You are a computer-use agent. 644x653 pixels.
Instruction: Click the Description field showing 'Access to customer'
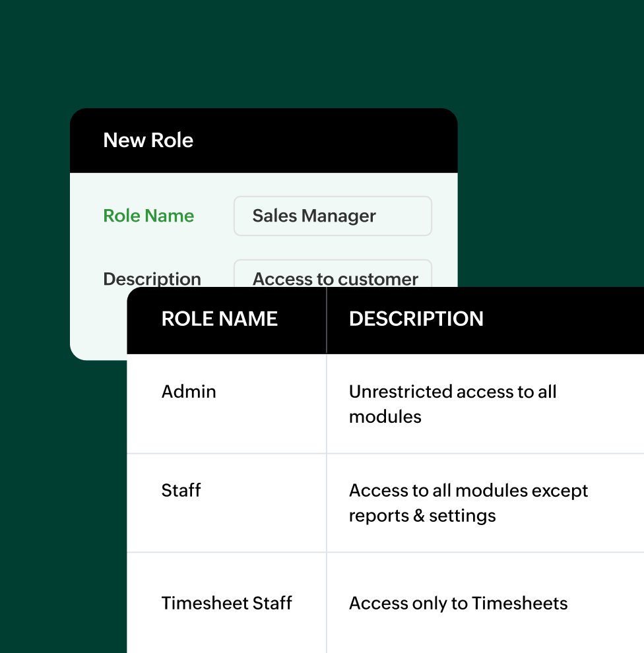coord(332,277)
